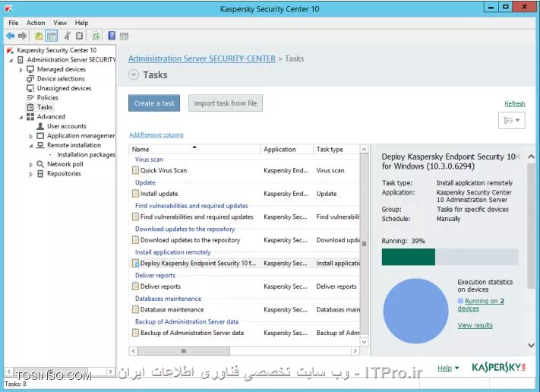
Task: Click the Quick Virus Scan task icon
Action: [x=135, y=170]
